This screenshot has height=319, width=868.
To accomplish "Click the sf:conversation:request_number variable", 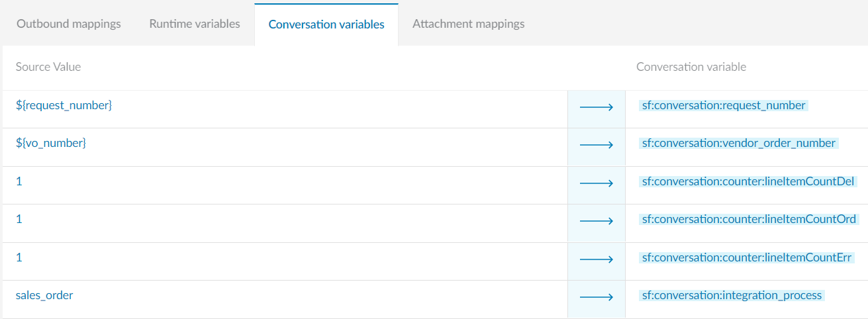I will coord(724,105).
